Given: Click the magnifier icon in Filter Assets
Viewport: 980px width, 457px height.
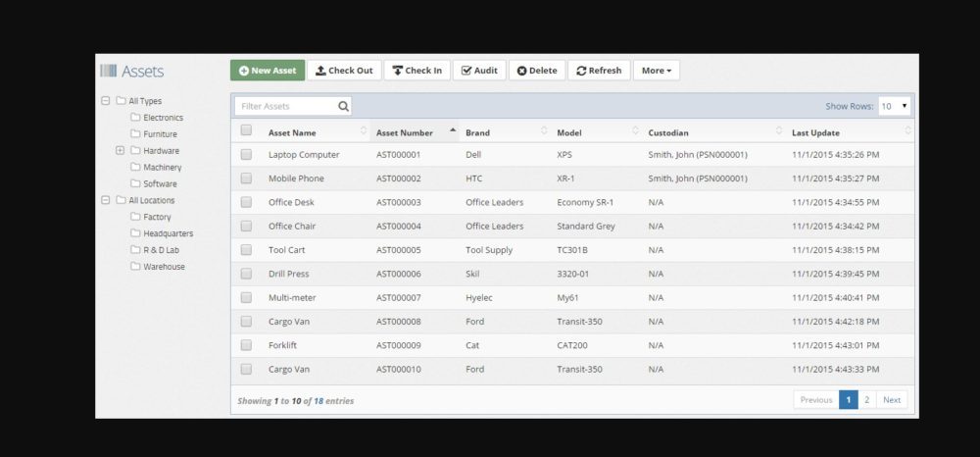Looking at the screenshot, I should coord(343,106).
